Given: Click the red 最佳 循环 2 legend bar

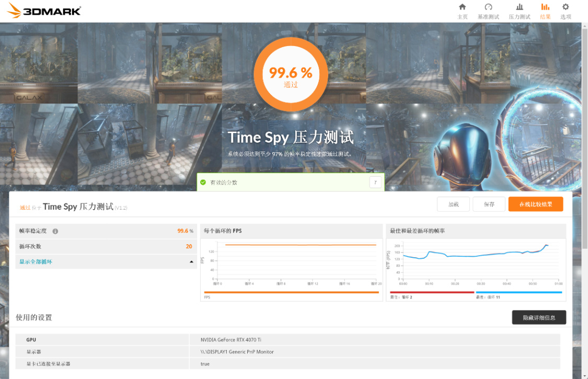Looking at the screenshot, I should pos(432,292).
